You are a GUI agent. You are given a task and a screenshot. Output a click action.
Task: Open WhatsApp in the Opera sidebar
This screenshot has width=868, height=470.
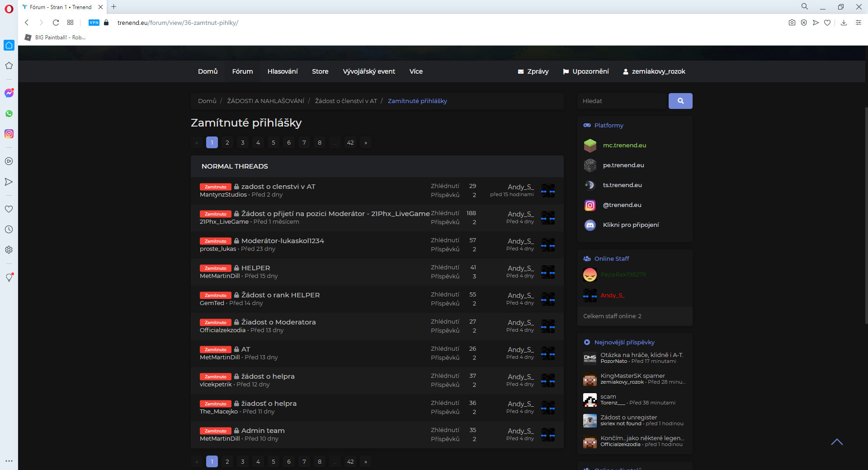(9, 113)
